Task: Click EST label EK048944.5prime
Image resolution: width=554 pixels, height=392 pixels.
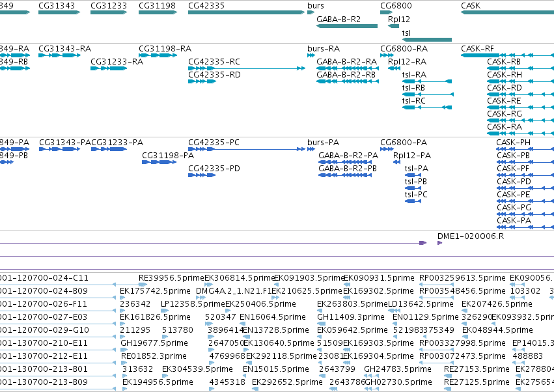Action: point(498,330)
